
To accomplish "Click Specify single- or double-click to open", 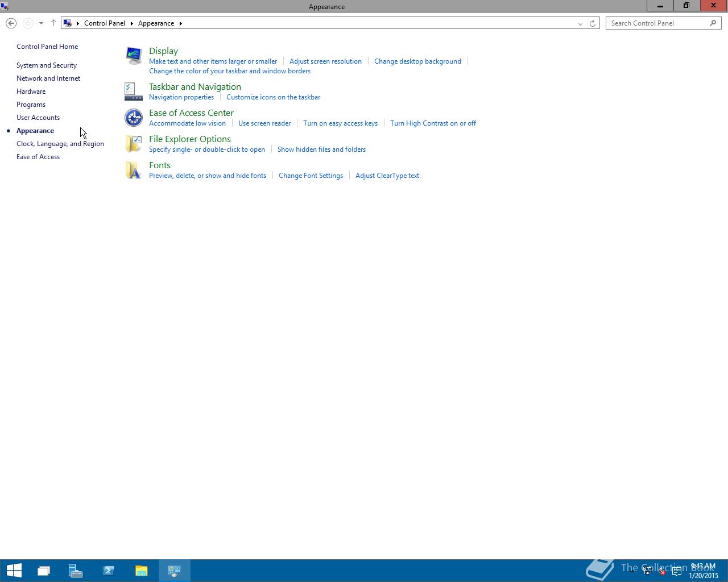I will (x=207, y=149).
